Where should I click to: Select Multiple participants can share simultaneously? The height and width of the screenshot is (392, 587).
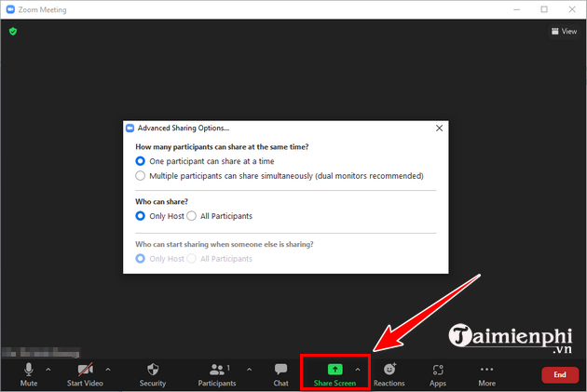pyautogui.click(x=141, y=175)
